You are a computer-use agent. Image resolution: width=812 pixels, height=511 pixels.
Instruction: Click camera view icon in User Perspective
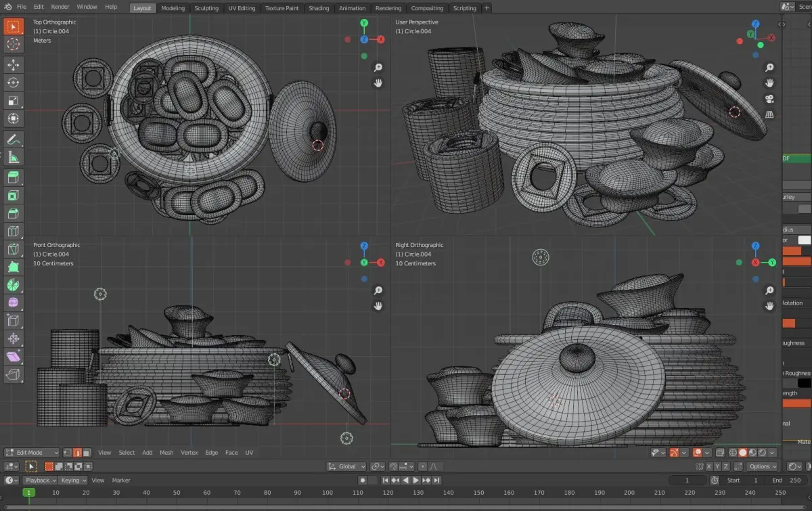(x=769, y=99)
